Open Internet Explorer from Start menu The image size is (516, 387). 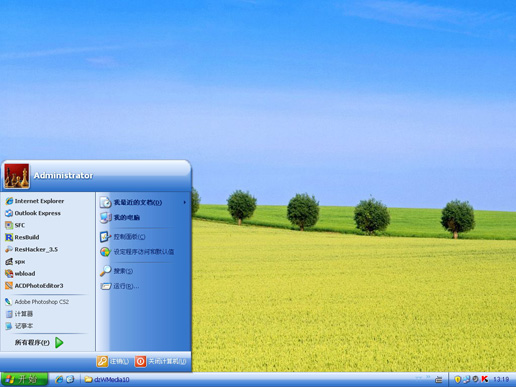pos(35,201)
